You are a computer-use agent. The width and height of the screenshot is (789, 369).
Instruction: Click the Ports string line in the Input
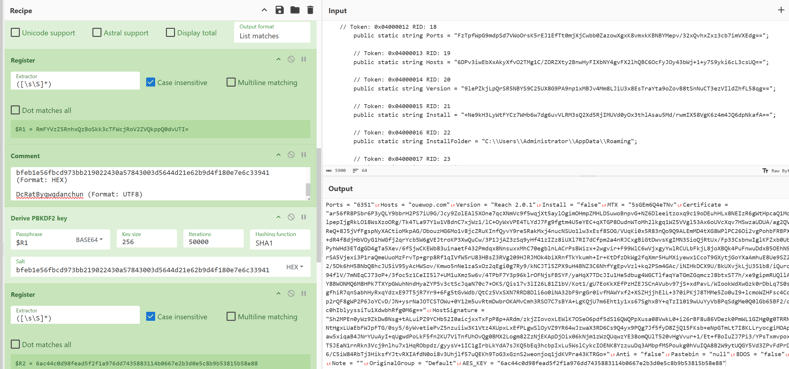pos(561,36)
